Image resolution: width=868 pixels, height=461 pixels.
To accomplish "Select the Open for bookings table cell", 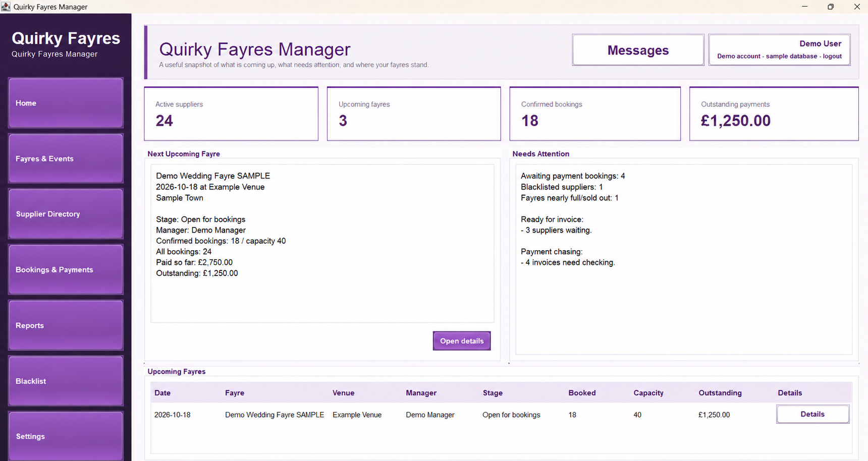I will tap(511, 415).
